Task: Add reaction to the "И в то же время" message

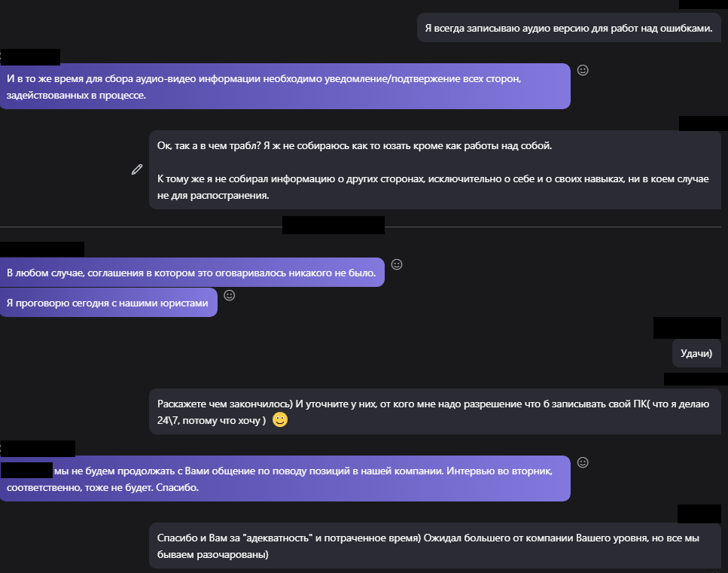Action: 583,70
